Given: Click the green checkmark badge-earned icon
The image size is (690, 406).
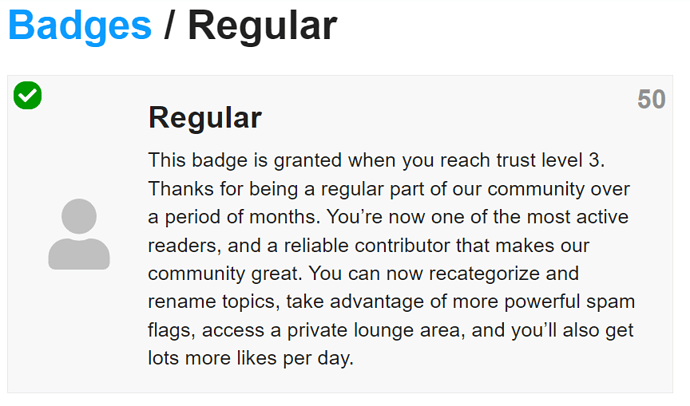Looking at the screenshot, I should click(x=28, y=96).
